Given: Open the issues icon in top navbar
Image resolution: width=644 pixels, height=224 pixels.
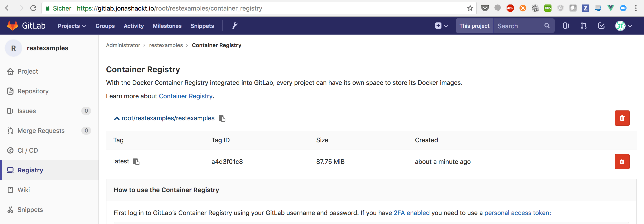Looking at the screenshot, I should pyautogui.click(x=566, y=26).
